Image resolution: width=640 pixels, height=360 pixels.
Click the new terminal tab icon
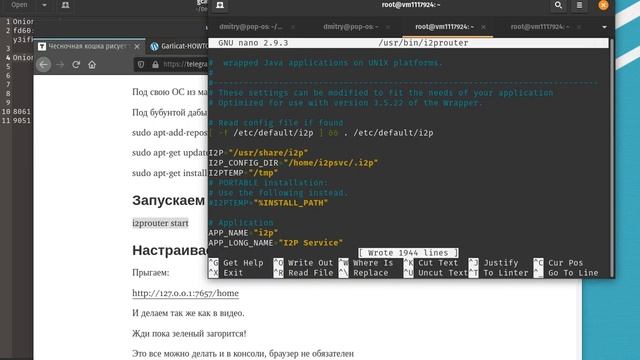click(x=220, y=5)
